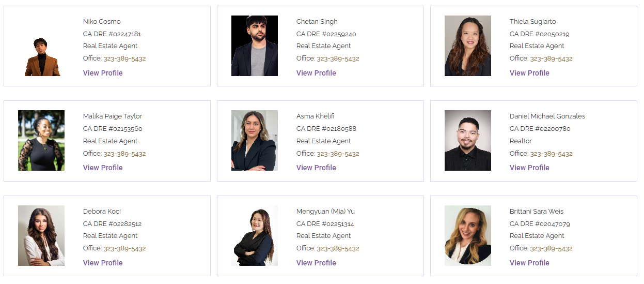Open Niko Cosmo's View Profile link
Screen dimensions: 644x284
(x=103, y=73)
